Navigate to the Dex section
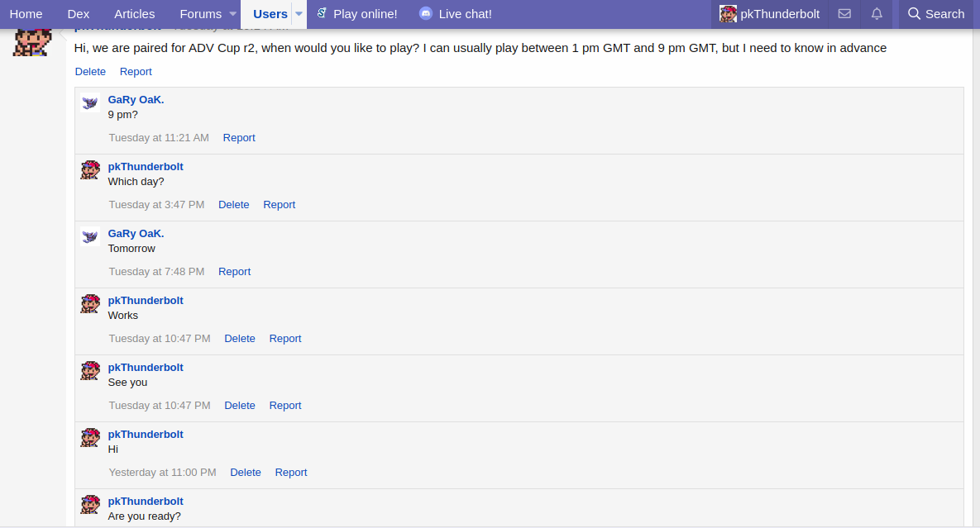980x528 pixels. 78,14
